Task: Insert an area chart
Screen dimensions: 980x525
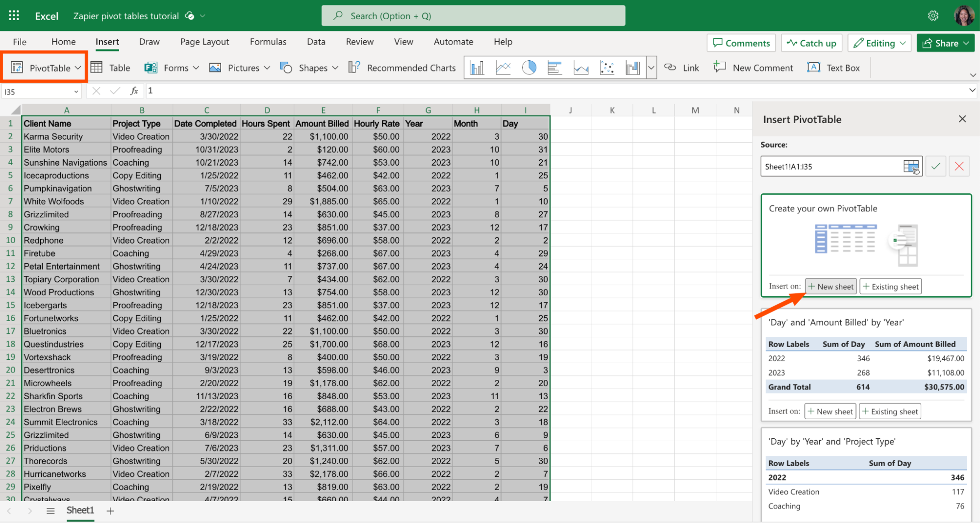Action: 581,68
